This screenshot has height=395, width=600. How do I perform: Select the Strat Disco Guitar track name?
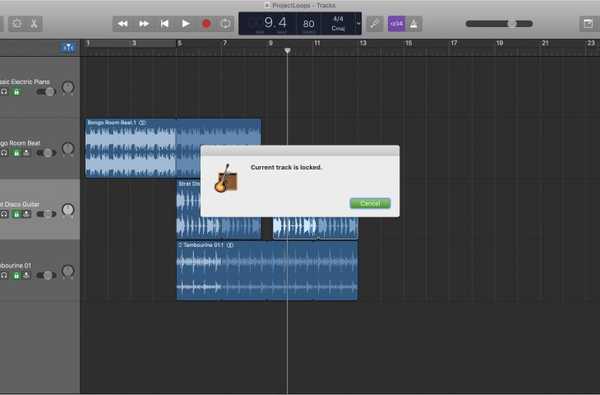20,204
